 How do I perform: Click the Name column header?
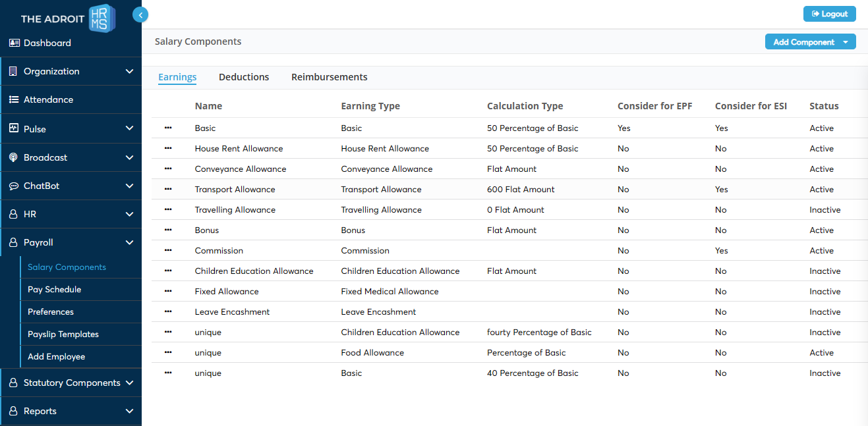click(208, 106)
